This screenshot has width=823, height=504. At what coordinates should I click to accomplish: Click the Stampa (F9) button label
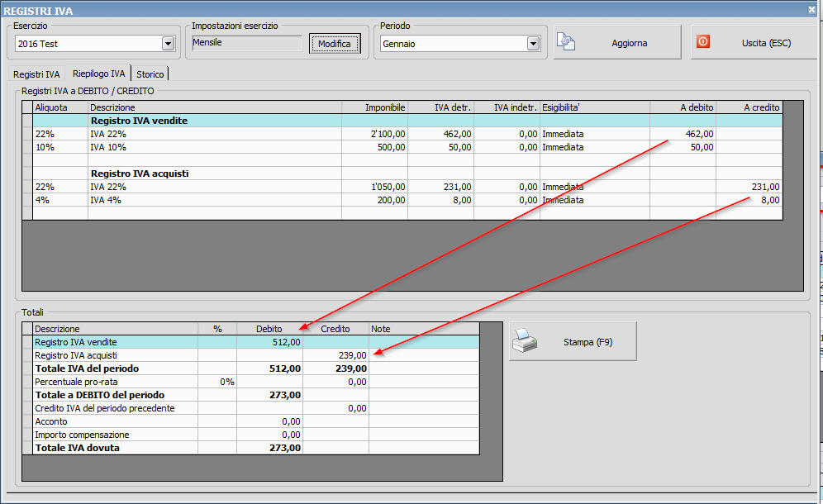(x=588, y=342)
